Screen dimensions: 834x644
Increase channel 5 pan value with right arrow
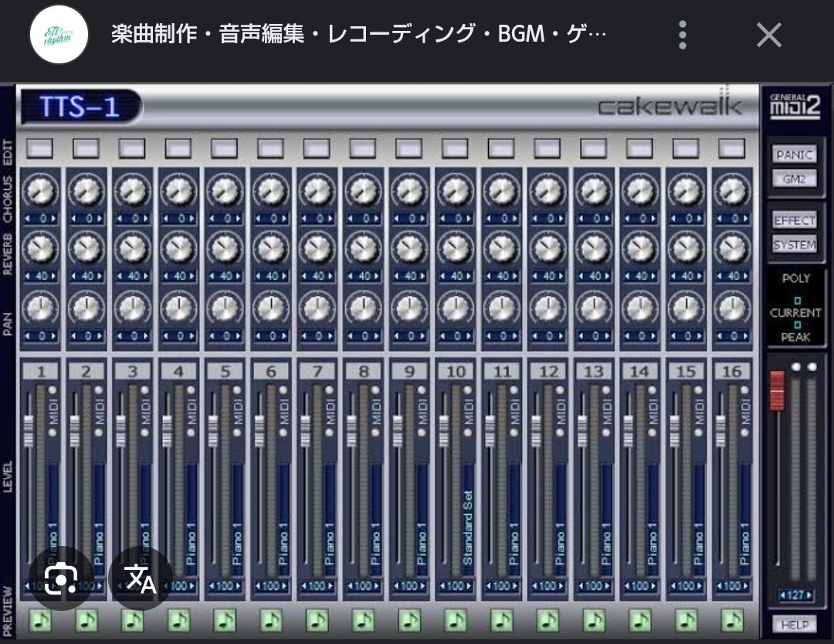coord(239,336)
